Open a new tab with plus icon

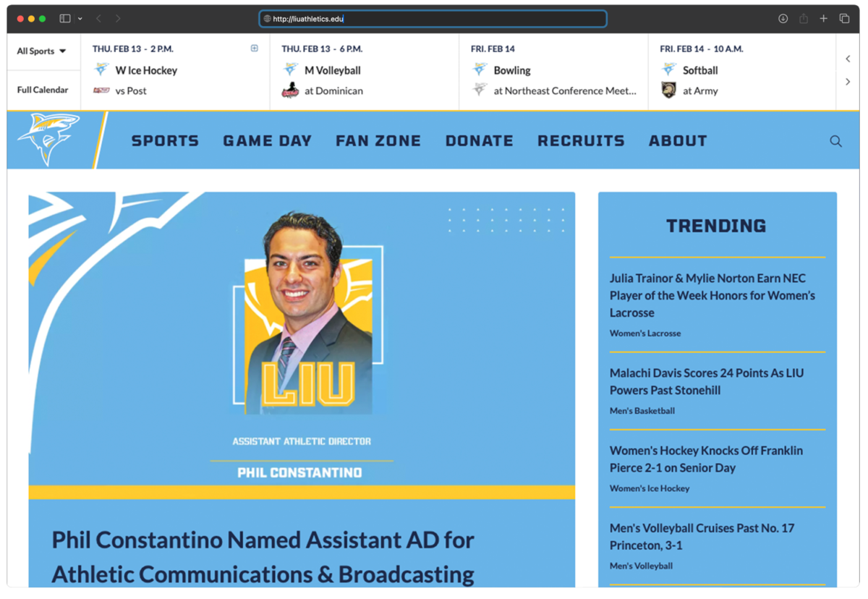(823, 19)
